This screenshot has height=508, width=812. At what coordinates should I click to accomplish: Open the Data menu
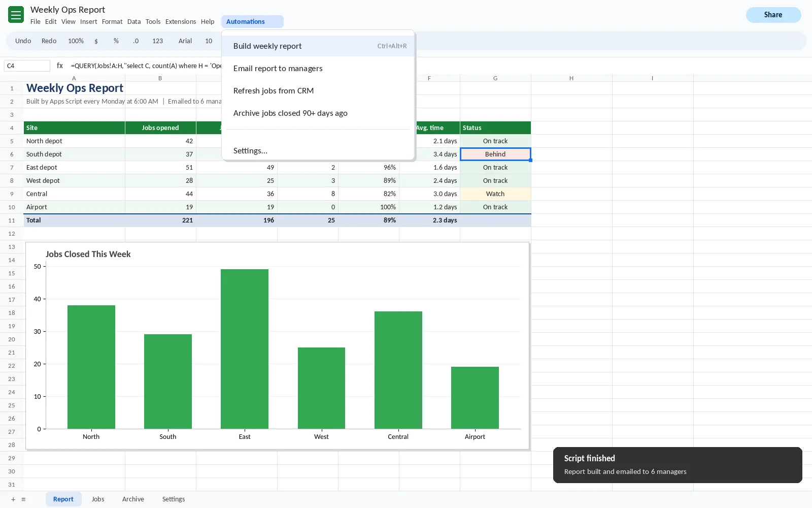tap(134, 22)
